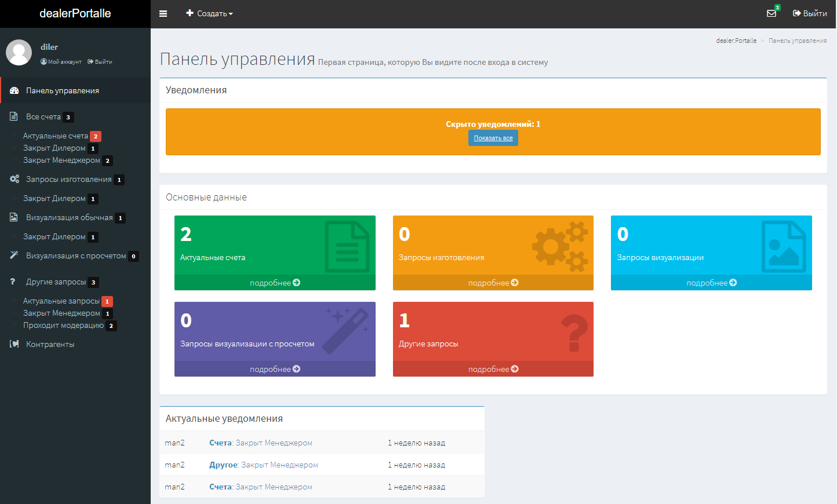Click подробнее on the Запросы визуализации card

[x=711, y=283]
